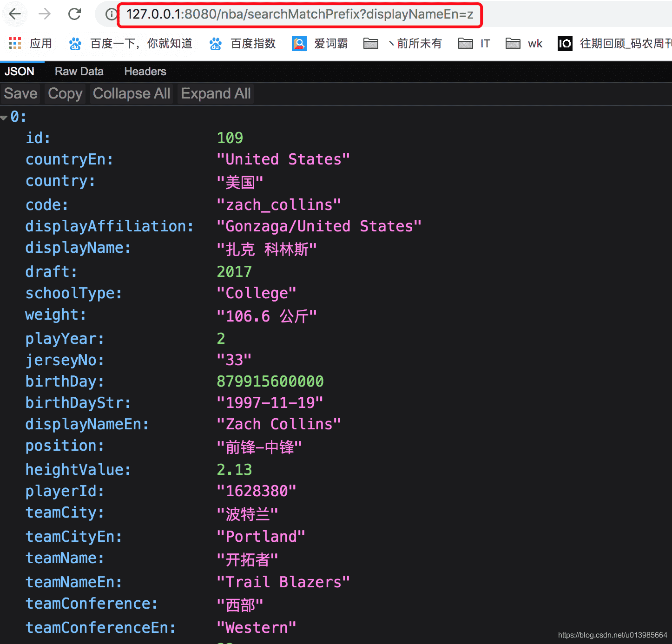Click the teamNameEn key label

pyautogui.click(x=73, y=582)
